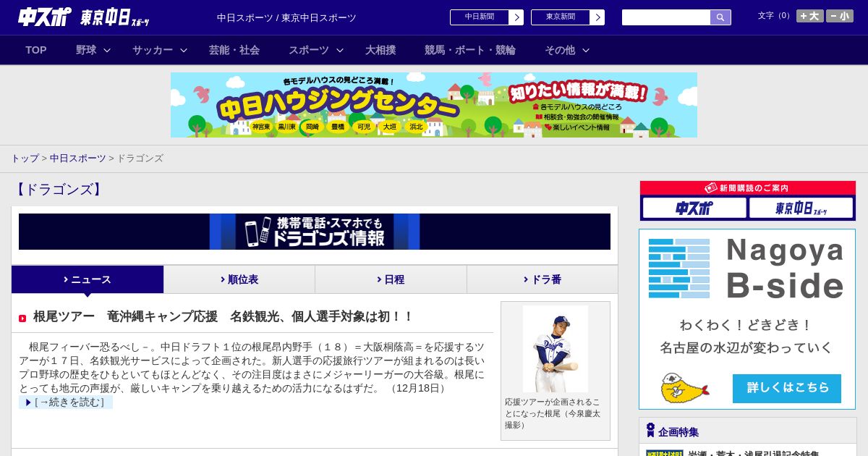The height and width of the screenshot is (456, 868).
Task: Open the サッカー navigation menu
Action: 153,50
